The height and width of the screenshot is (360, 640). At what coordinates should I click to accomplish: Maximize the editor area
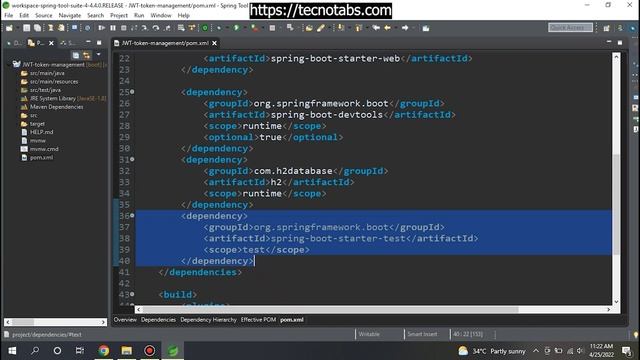(x=620, y=42)
